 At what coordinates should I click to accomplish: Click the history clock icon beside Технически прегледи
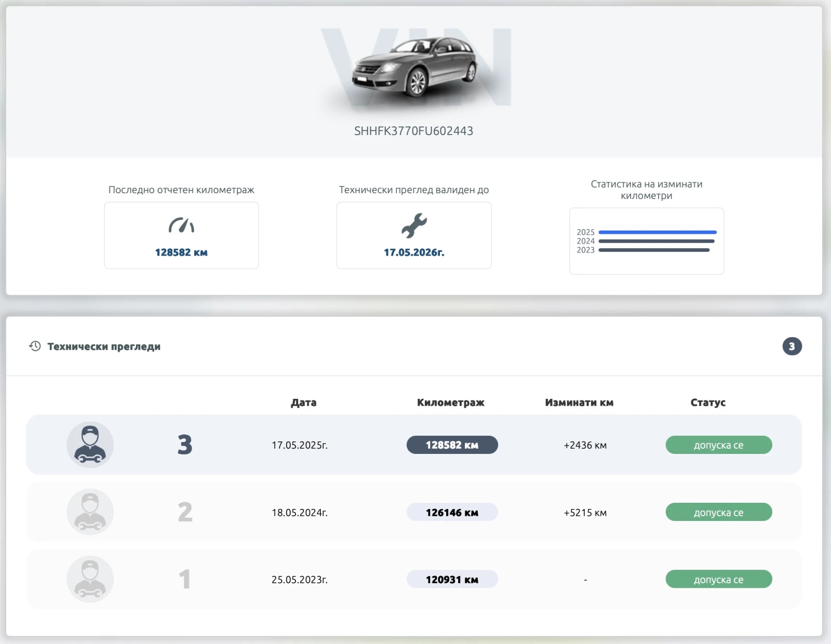coord(35,346)
